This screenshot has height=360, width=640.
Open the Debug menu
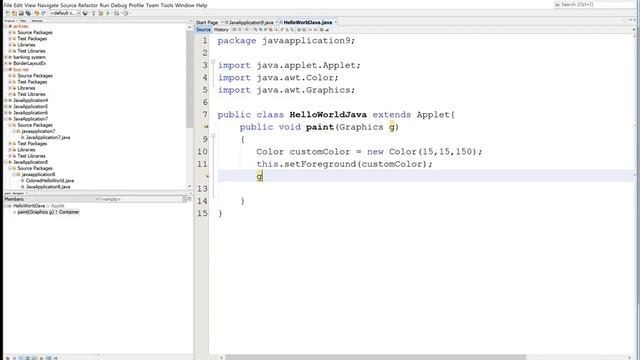119,5
